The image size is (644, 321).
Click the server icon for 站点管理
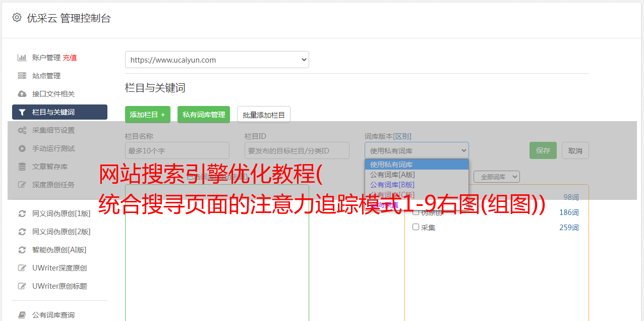coord(22,76)
